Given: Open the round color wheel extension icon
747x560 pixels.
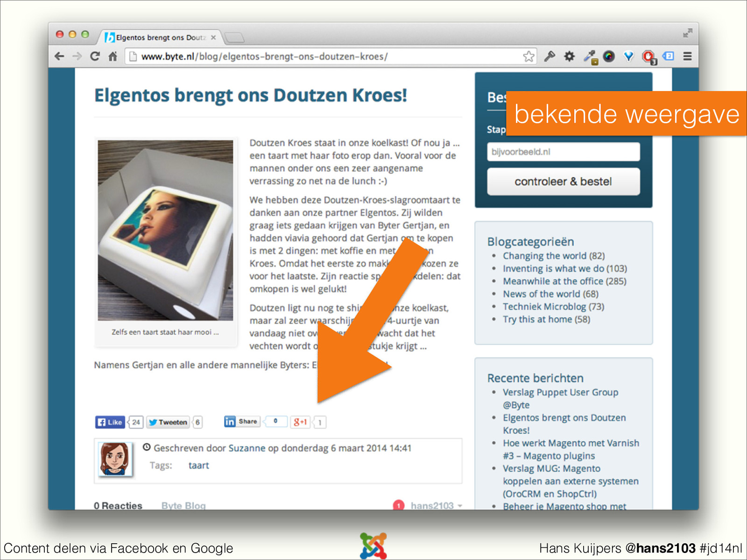Looking at the screenshot, I should click(609, 56).
